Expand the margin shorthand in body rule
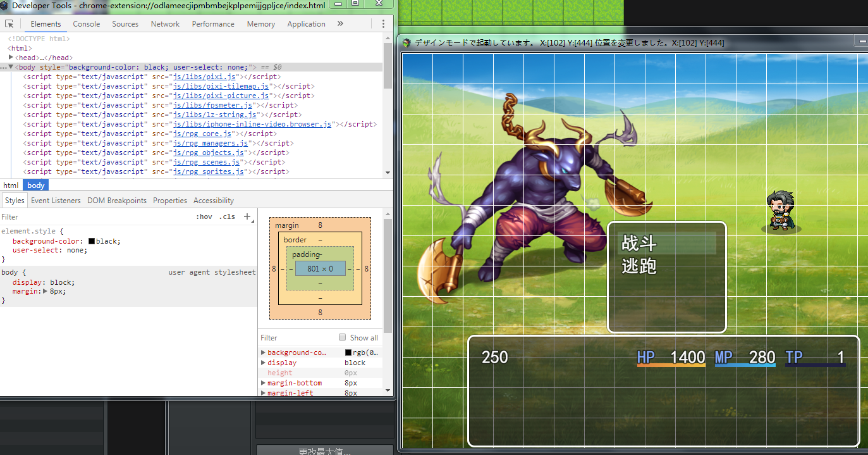 click(45, 291)
